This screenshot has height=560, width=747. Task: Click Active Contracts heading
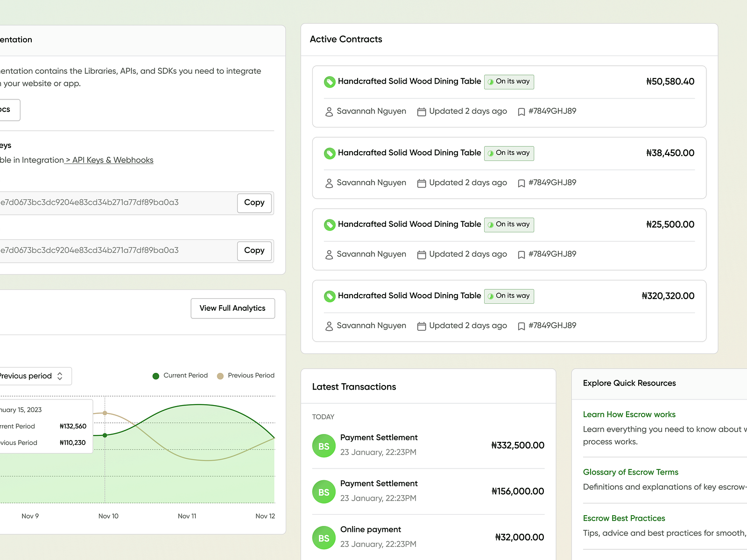(346, 39)
